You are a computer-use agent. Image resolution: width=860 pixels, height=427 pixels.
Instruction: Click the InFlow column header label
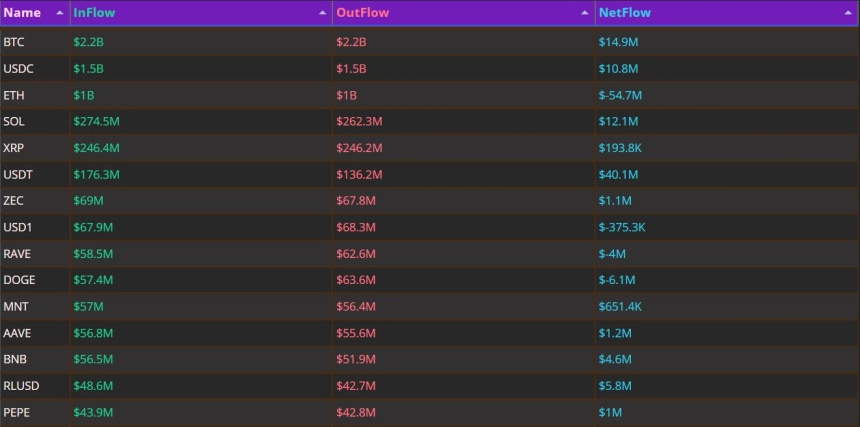pyautogui.click(x=94, y=13)
